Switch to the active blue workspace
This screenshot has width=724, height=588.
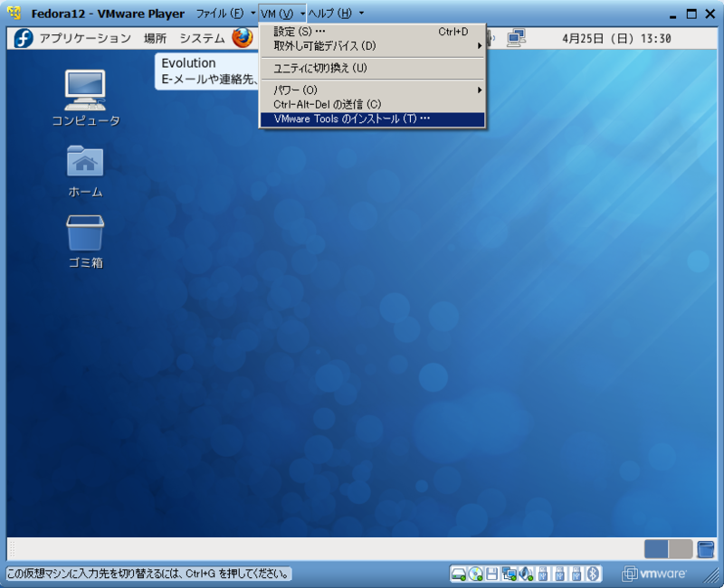656,549
